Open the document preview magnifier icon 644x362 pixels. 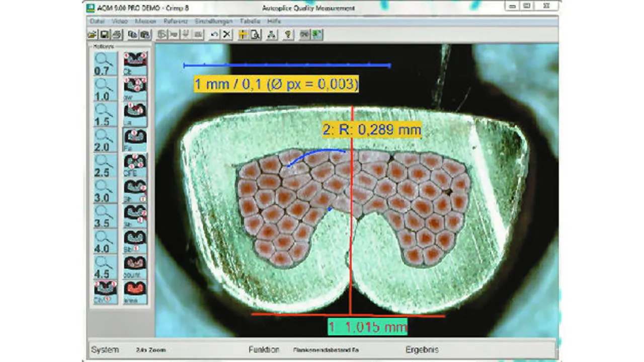tap(255, 35)
